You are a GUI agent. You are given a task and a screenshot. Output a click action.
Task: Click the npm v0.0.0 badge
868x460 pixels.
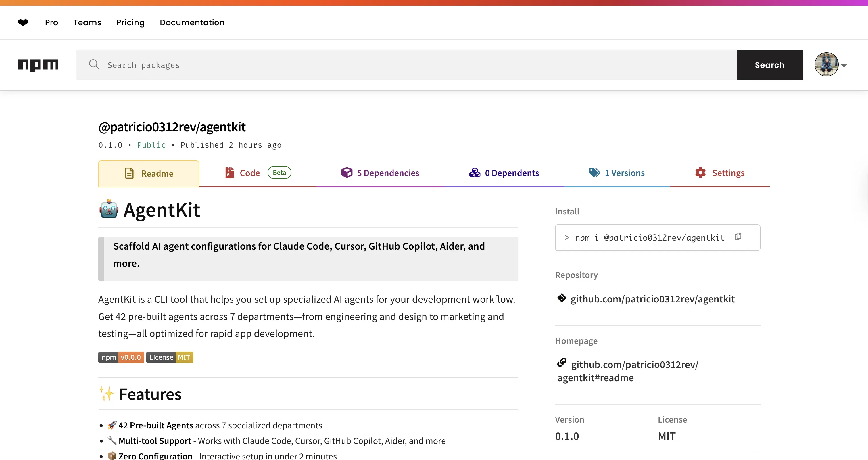(x=121, y=358)
